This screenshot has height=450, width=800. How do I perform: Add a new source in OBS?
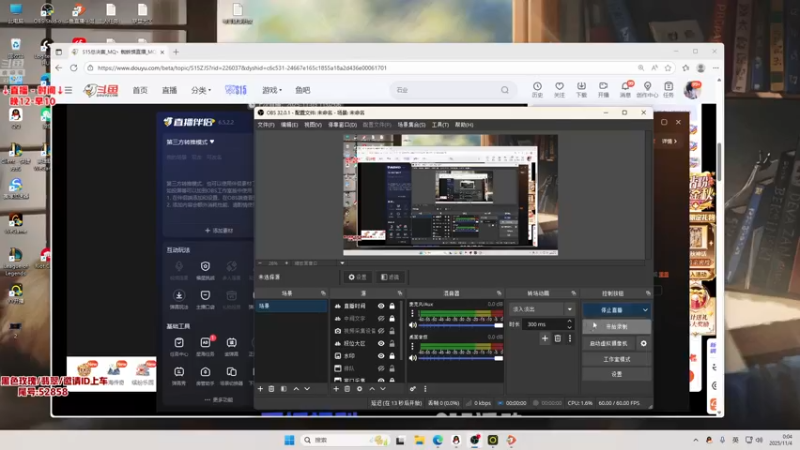coord(336,389)
